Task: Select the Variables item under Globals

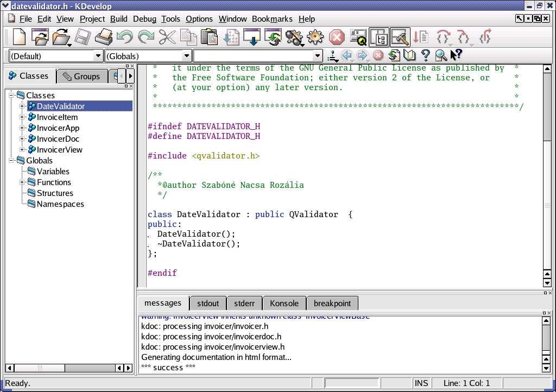Action: [53, 172]
